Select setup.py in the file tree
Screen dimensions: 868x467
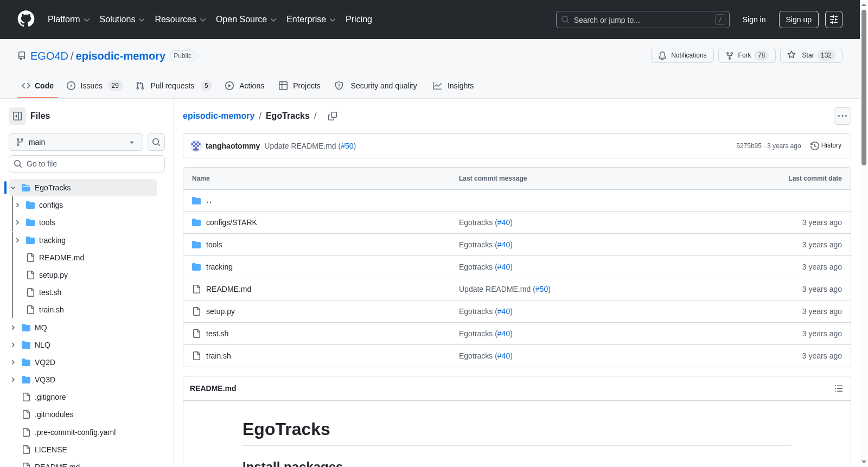click(x=53, y=275)
